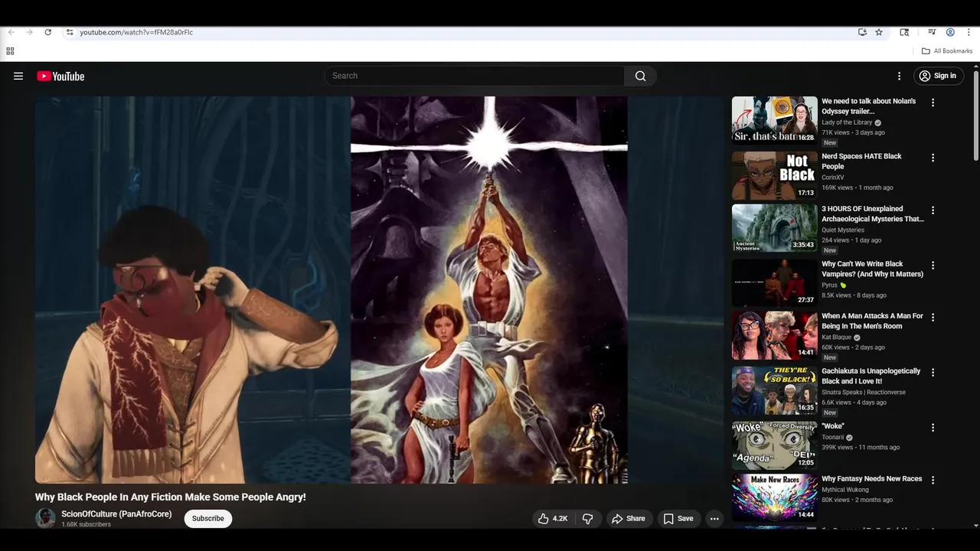Open the Chrome three-dot menu
980x551 pixels.
click(969, 32)
